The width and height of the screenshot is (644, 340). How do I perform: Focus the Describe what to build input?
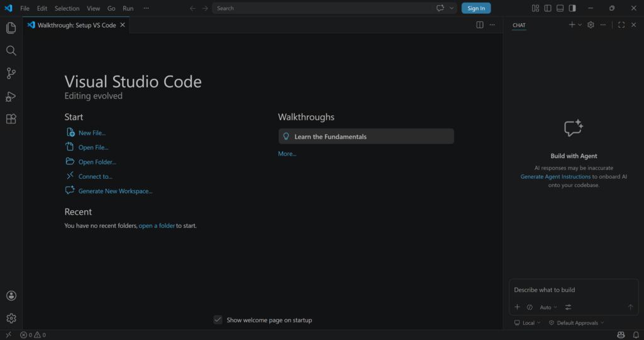574,290
